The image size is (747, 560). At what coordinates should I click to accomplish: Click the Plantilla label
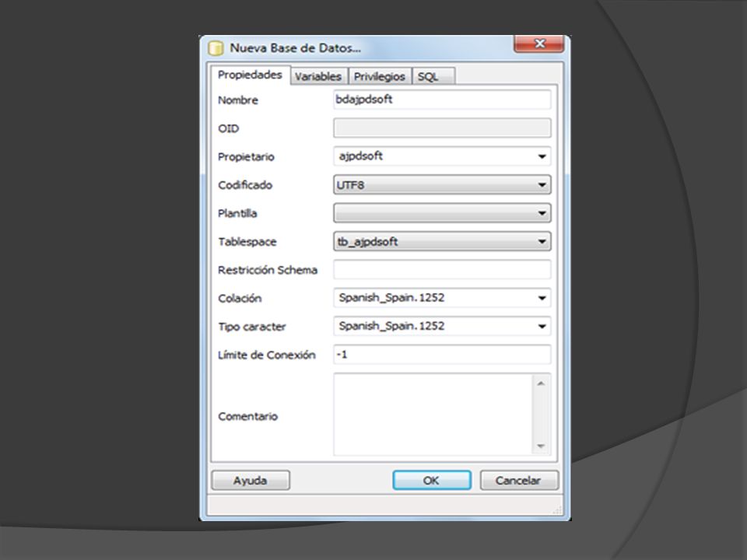[237, 213]
